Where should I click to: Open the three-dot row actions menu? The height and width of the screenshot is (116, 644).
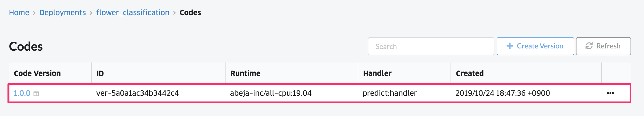pyautogui.click(x=610, y=93)
